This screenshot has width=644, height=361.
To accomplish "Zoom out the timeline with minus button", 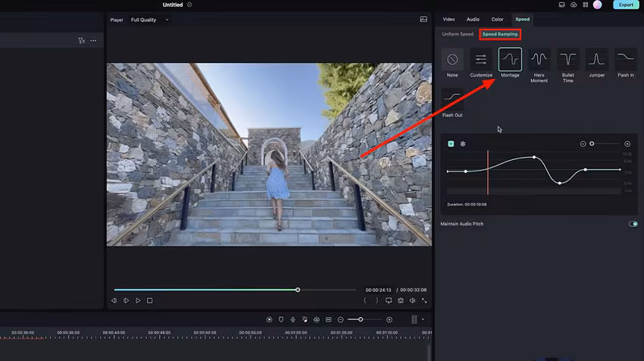I will coord(340,319).
